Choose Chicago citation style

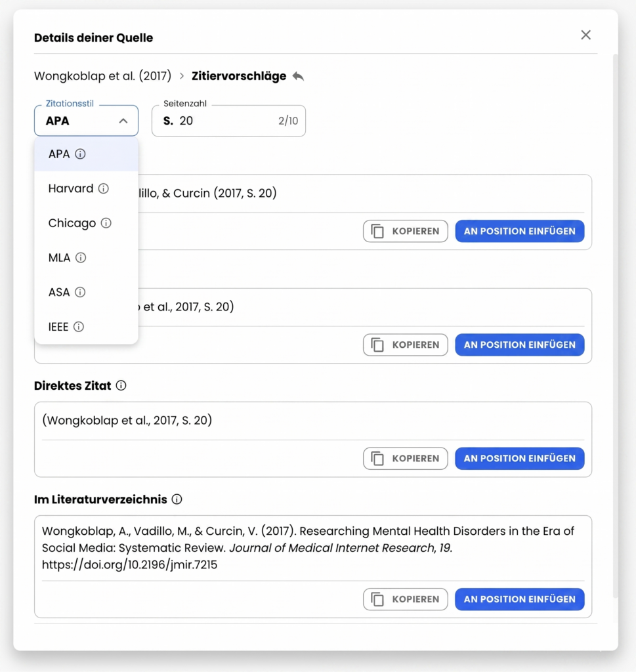pos(86,223)
